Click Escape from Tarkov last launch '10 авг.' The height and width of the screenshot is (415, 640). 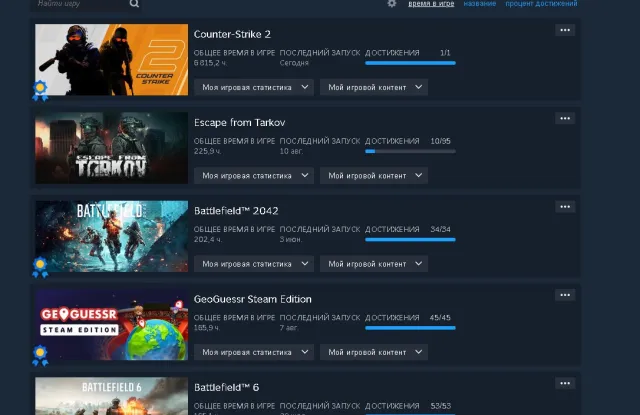pos(291,151)
